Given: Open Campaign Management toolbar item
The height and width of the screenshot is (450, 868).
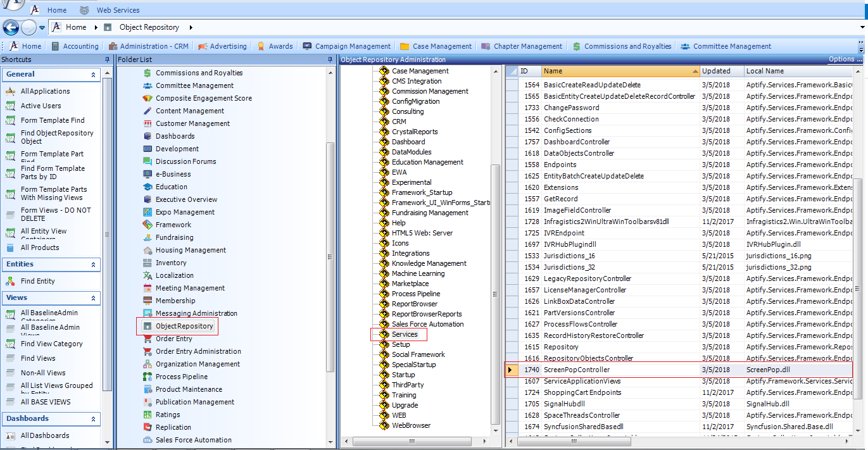Looking at the screenshot, I should coord(347,46).
